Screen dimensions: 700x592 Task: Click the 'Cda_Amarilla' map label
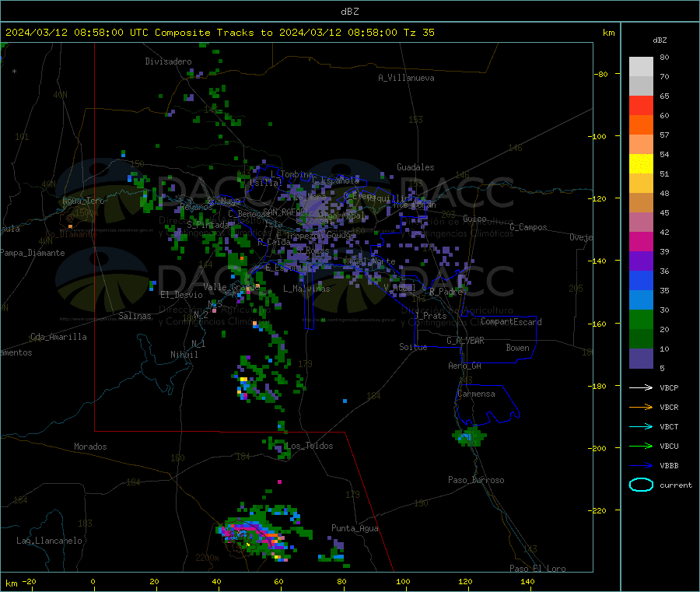(58, 337)
